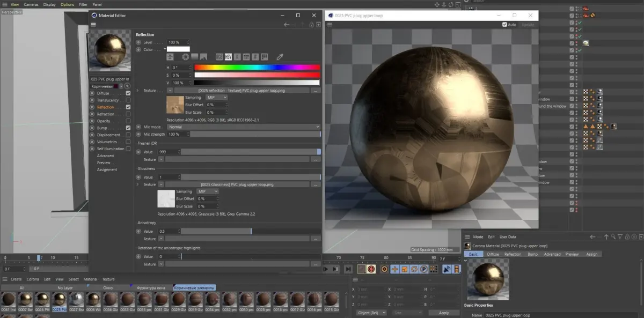Screen dimensions: 644x318
Task: Open glossiness Sampling MIP dropdown
Action: point(207,191)
